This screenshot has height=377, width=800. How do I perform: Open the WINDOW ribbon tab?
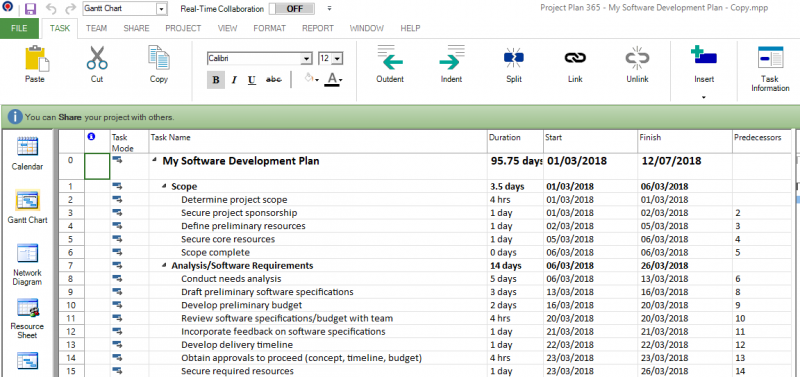coord(366,29)
